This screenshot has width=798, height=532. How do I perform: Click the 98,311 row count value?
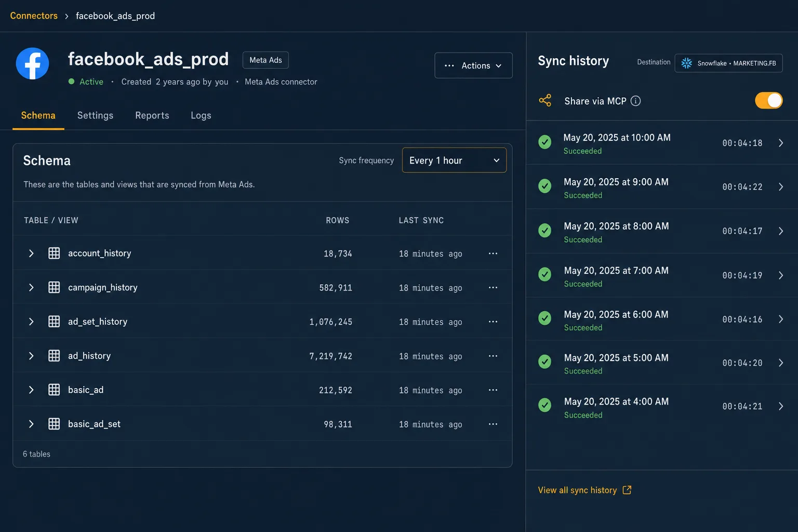(338, 424)
